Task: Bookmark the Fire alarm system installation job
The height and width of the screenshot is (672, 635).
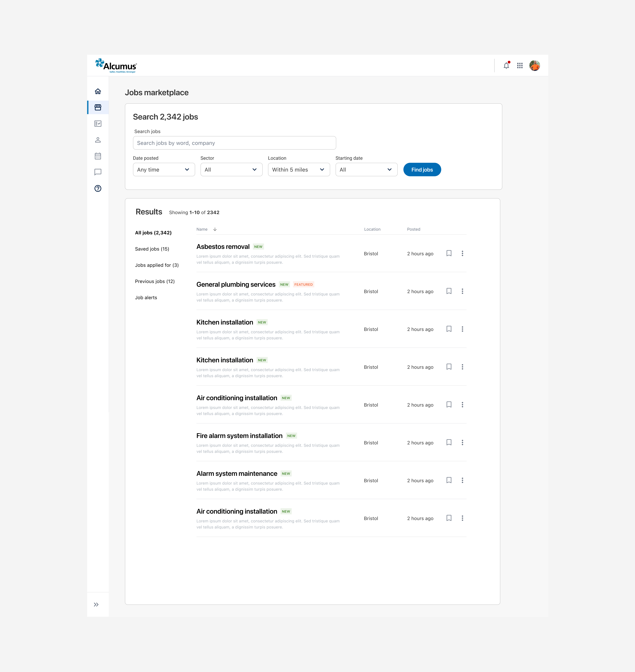Action: tap(449, 443)
